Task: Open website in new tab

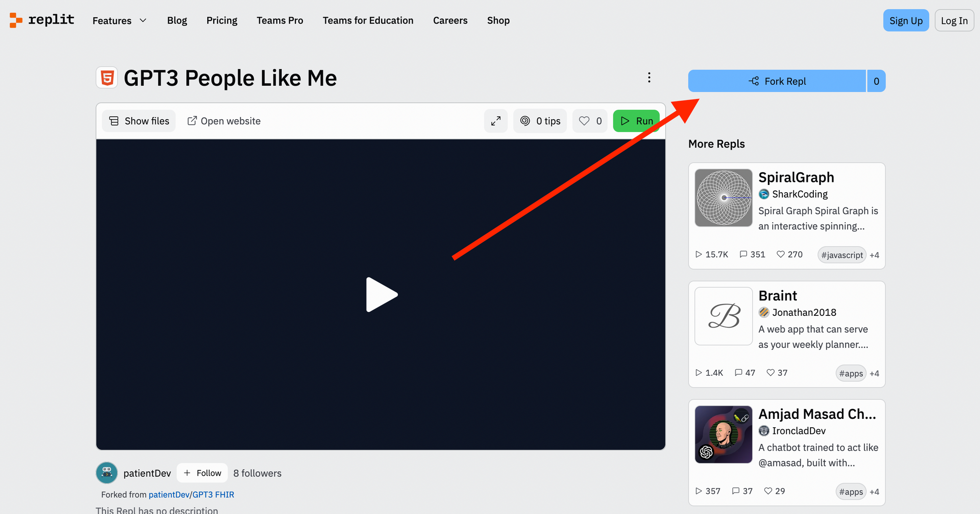Action: tap(224, 121)
